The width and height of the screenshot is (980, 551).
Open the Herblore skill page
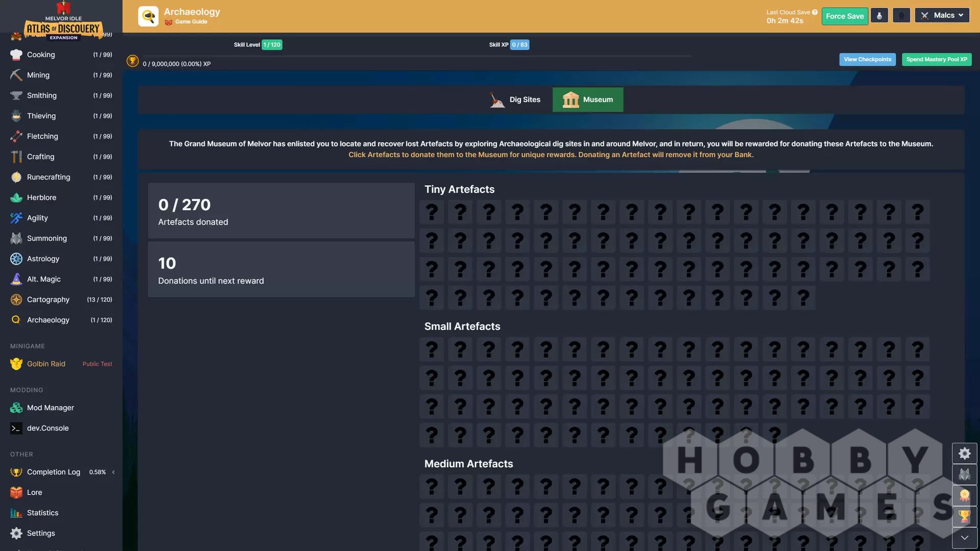61,197
